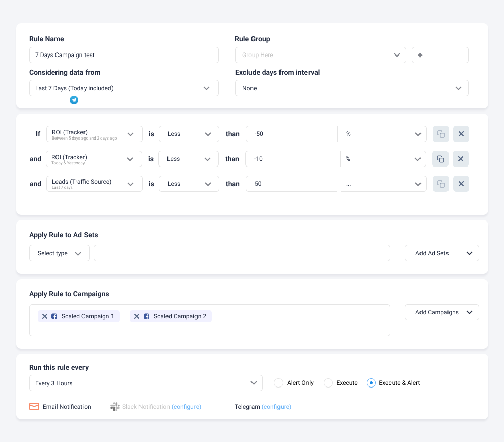504x442 pixels.
Task: Click the blue Telegram badge icon
Action: point(74,100)
